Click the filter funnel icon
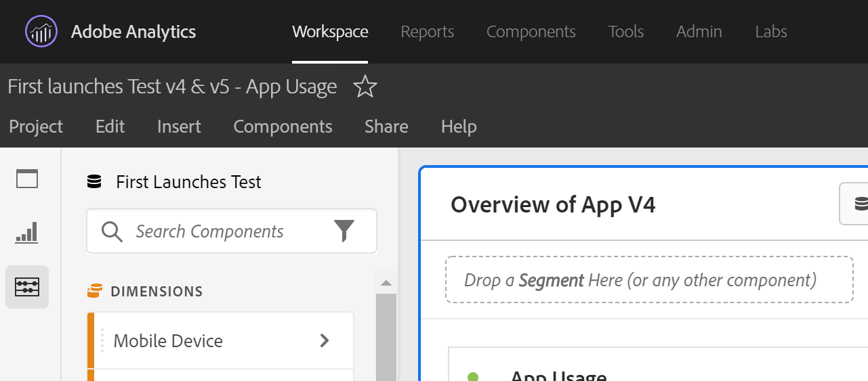The height and width of the screenshot is (381, 868). click(x=344, y=231)
